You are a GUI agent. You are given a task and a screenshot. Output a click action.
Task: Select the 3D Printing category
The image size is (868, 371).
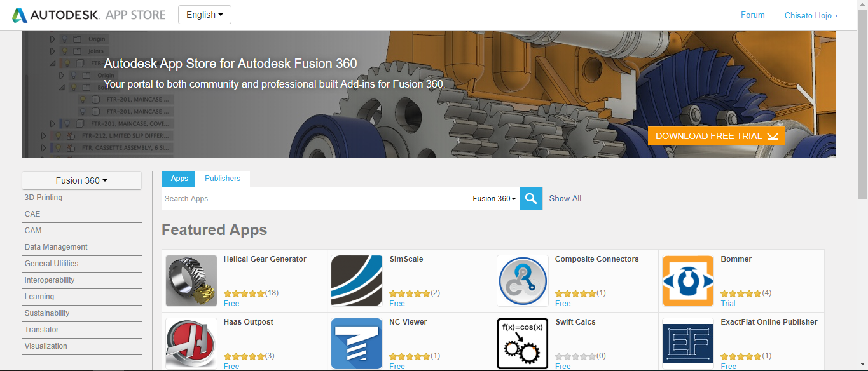pos(82,198)
